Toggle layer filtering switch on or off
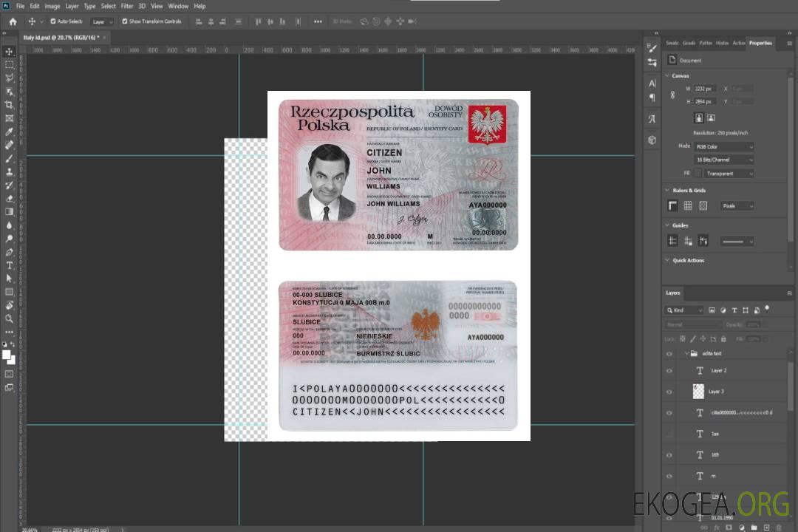The width and height of the screenshot is (798, 532). [x=767, y=309]
